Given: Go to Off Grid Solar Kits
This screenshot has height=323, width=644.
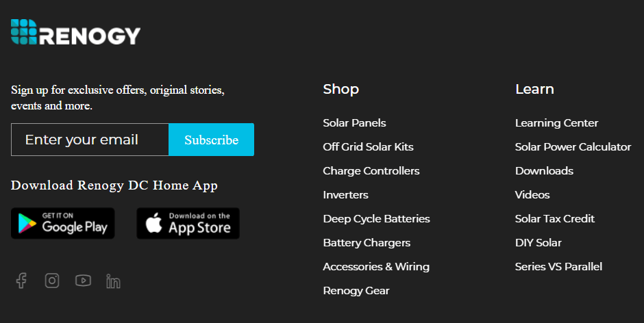Looking at the screenshot, I should tap(368, 147).
